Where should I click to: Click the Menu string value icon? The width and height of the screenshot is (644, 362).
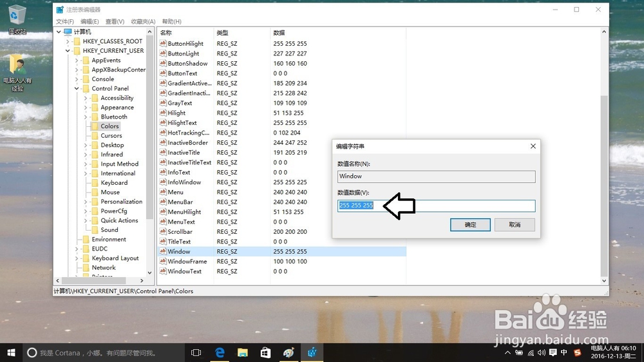163,192
